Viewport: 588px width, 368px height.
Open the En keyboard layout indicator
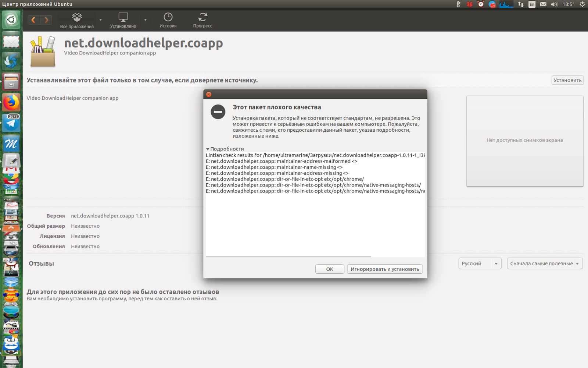click(532, 4)
